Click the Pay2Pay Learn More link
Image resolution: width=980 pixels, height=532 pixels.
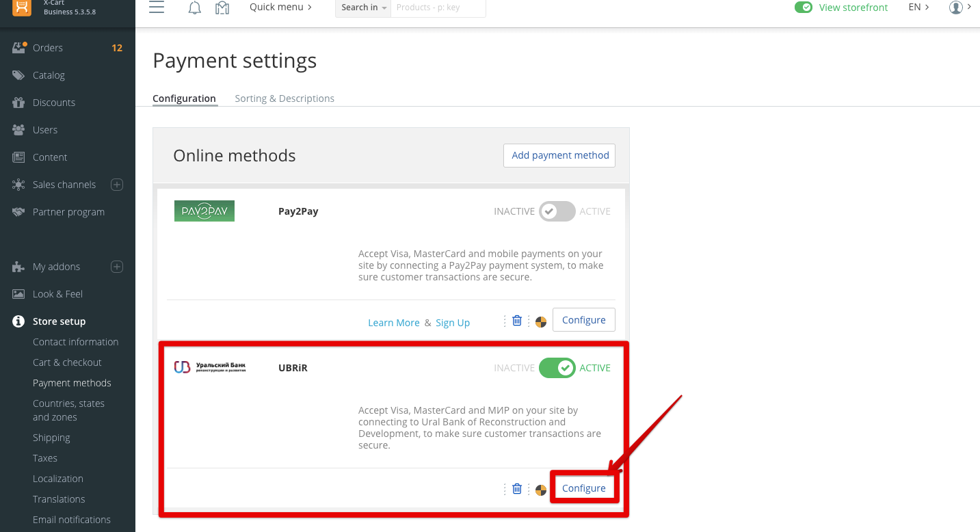click(x=394, y=323)
